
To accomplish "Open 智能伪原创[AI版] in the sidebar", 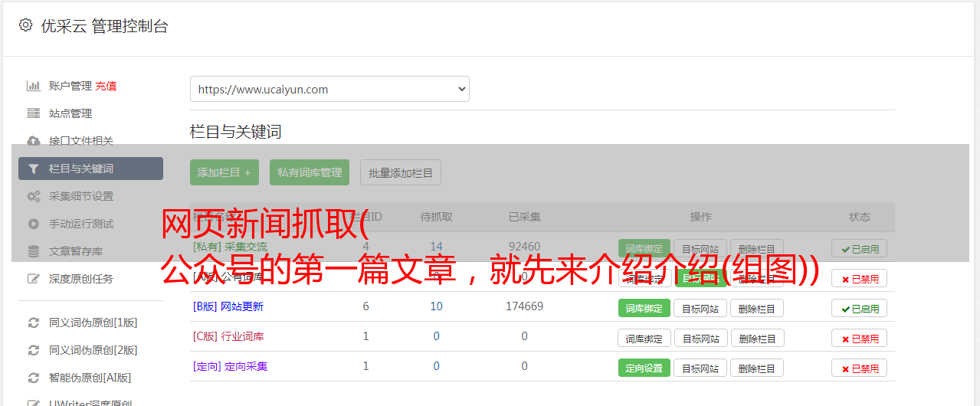I will click(90, 378).
